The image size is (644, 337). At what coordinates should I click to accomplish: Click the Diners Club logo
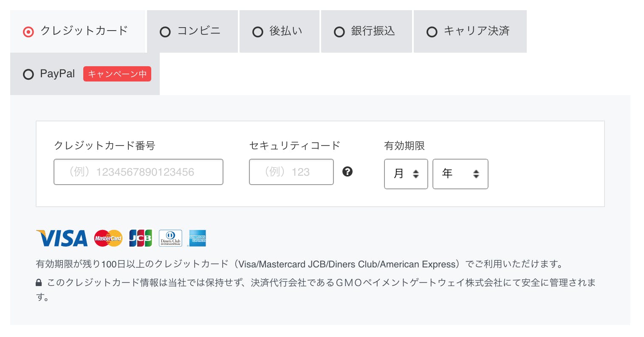170,238
